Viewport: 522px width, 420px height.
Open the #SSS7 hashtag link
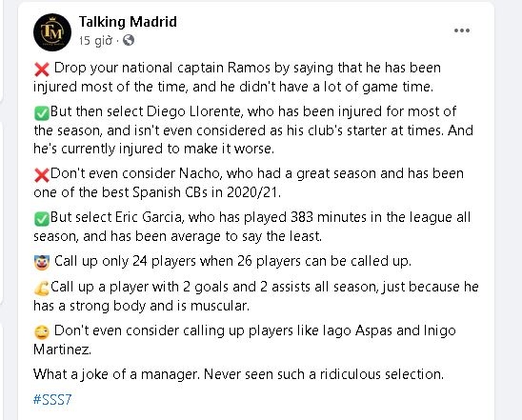click(52, 399)
